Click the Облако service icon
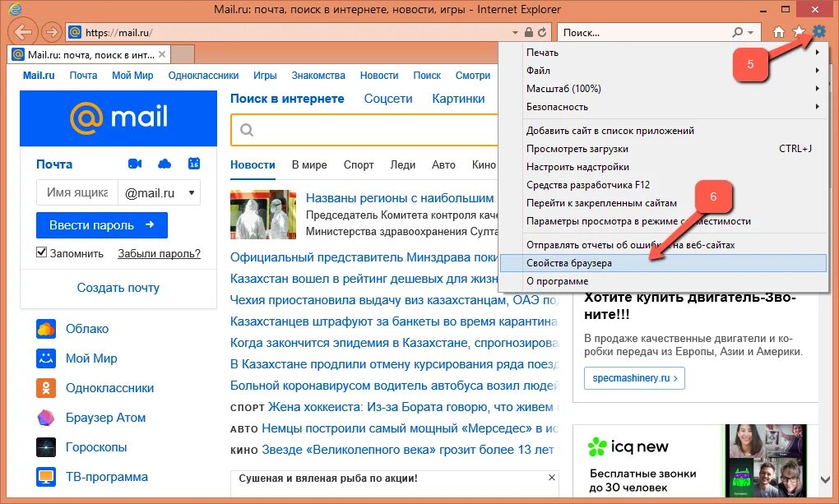This screenshot has height=504, width=839. click(46, 329)
